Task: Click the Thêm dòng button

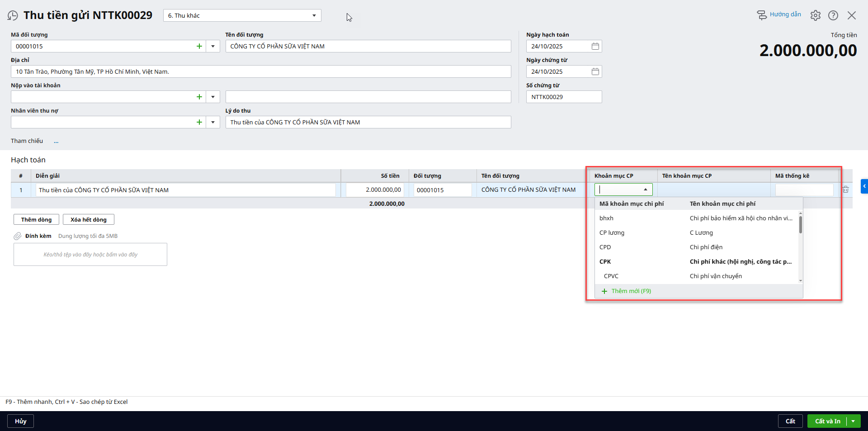Action: pyautogui.click(x=36, y=220)
